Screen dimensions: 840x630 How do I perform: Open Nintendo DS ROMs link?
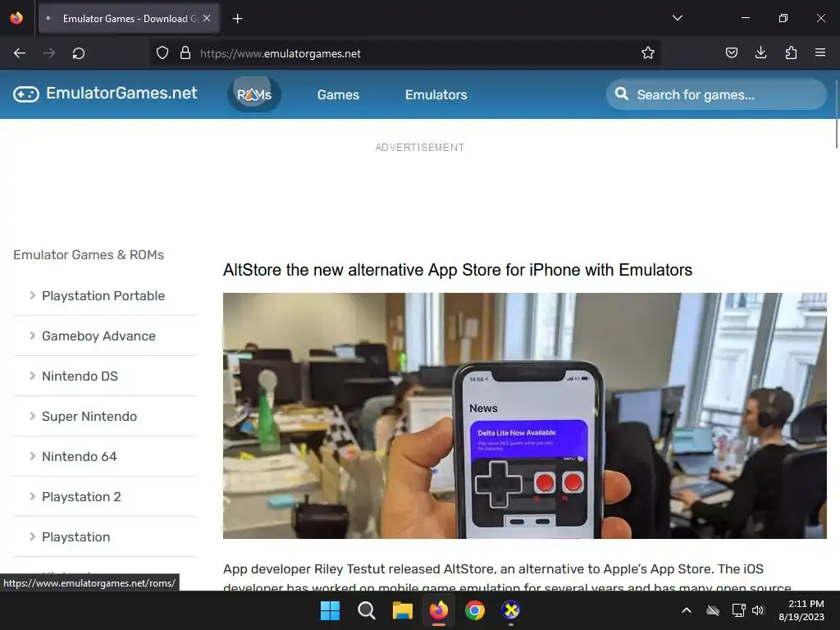[80, 376]
